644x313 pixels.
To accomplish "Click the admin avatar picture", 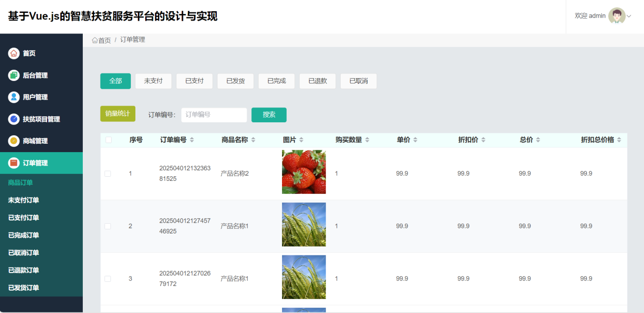I will (617, 16).
